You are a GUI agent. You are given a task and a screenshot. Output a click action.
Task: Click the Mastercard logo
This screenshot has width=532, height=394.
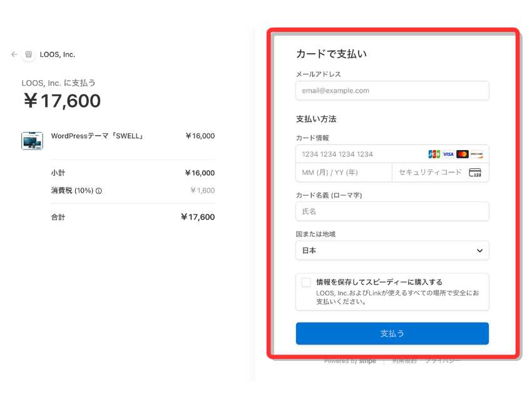[463, 154]
